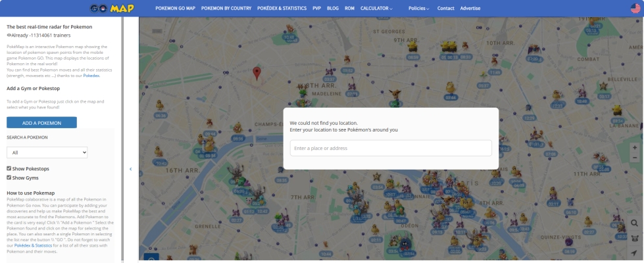Focus the 'Enter a place or address' field
Screen dimensions: 644x263
pos(391,148)
